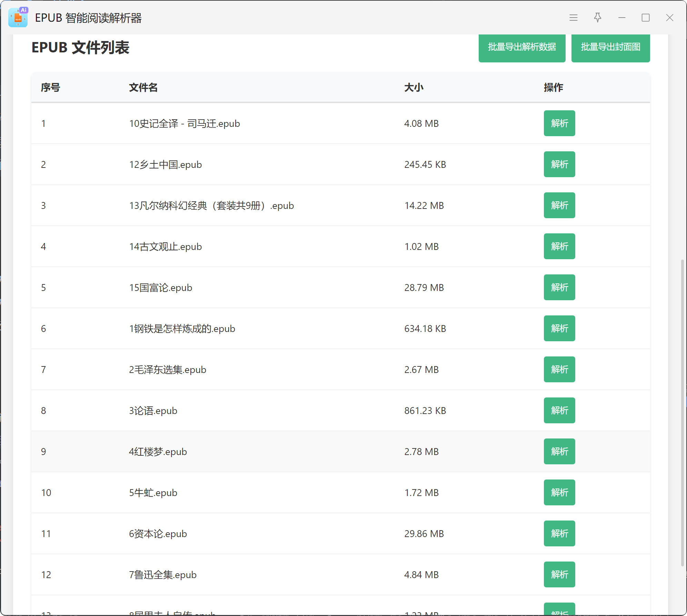
Task: Maximize the application window
Action: [646, 18]
